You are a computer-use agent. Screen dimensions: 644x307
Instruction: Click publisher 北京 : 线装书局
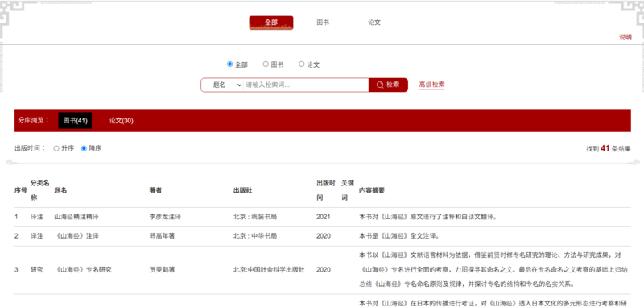[255, 217]
